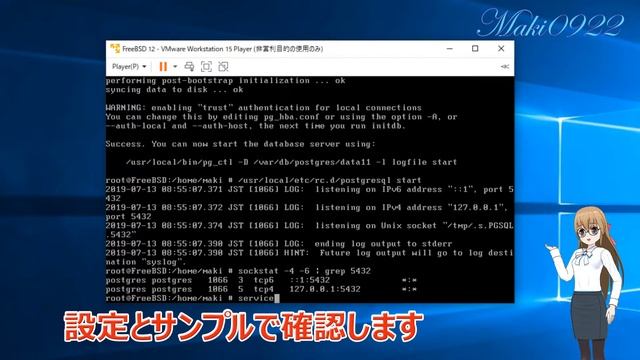Open the Player(P) menu
The width and height of the screenshot is (640, 360).
(129, 67)
